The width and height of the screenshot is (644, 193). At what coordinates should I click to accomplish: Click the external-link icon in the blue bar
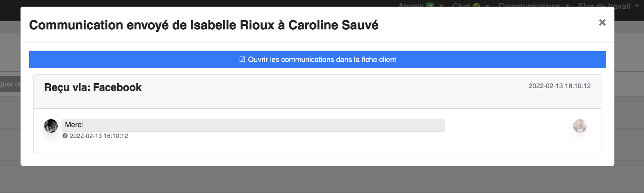[242, 59]
